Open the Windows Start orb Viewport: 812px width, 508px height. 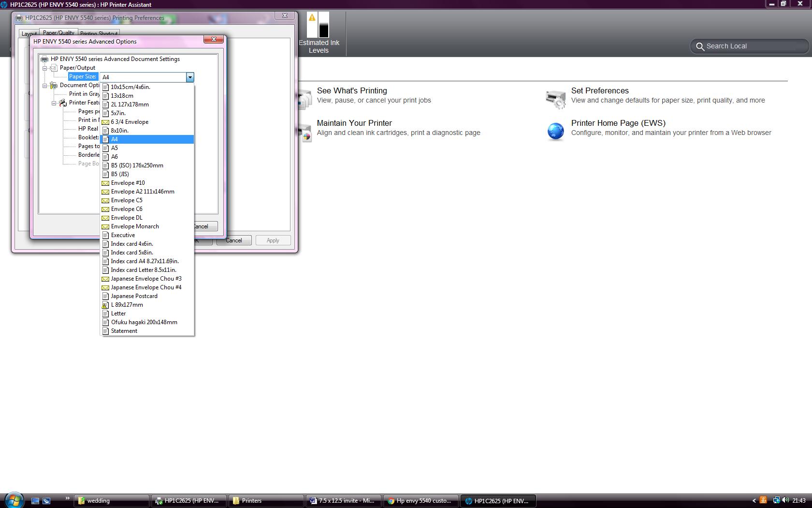[x=14, y=500]
